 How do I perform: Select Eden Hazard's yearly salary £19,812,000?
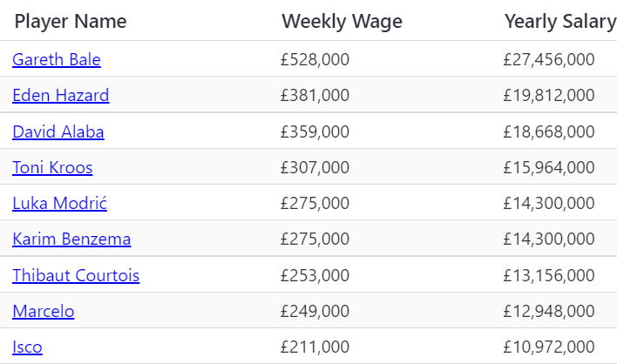[x=549, y=95]
